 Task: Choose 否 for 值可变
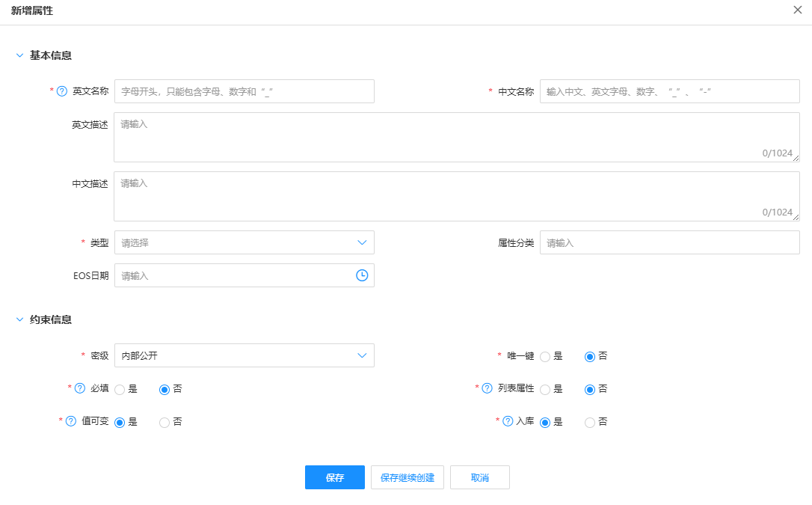(x=164, y=423)
